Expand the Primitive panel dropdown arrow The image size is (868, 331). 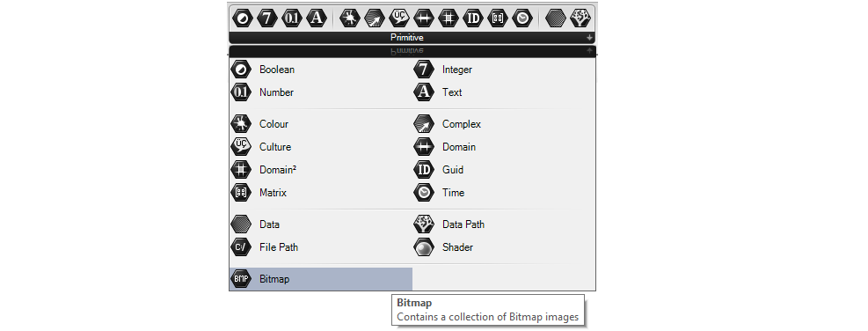590,38
